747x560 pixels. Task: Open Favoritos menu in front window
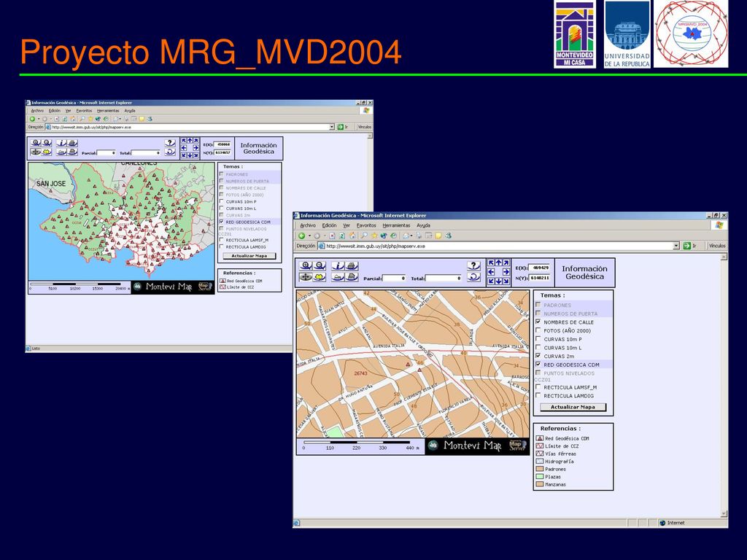pos(366,225)
